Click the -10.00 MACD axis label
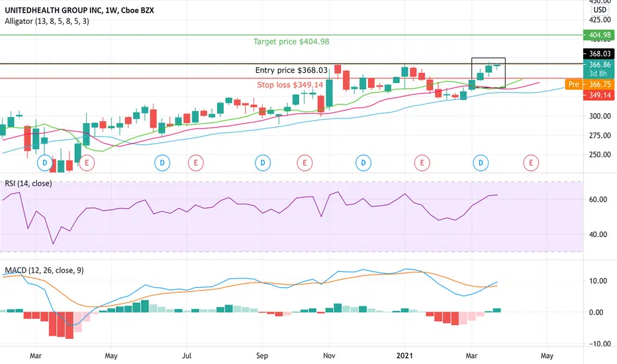This screenshot has height=364, width=617. pos(600,344)
